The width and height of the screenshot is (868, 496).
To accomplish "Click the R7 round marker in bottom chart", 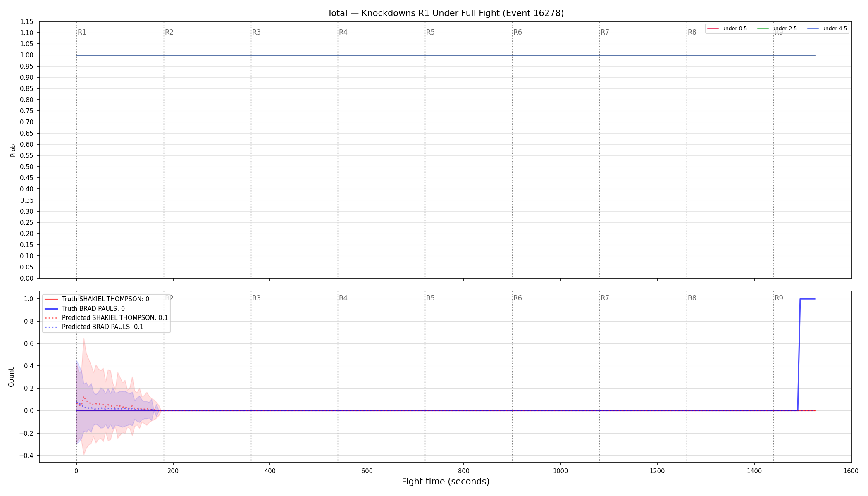I will (605, 298).
